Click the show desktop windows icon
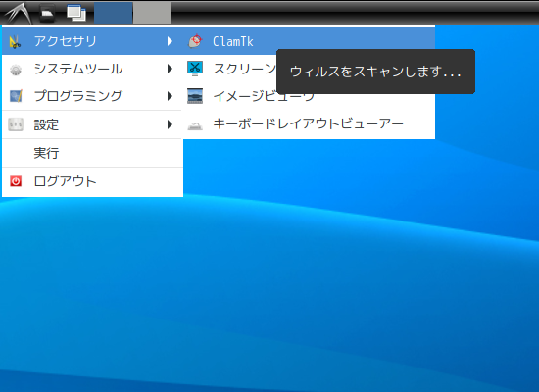The height and width of the screenshot is (392, 539). tap(76, 13)
